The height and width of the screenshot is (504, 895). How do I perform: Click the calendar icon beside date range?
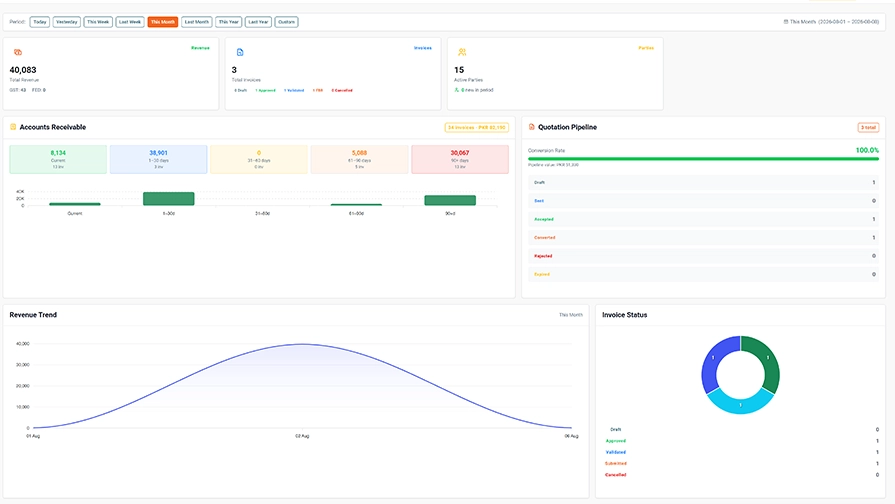[785, 22]
